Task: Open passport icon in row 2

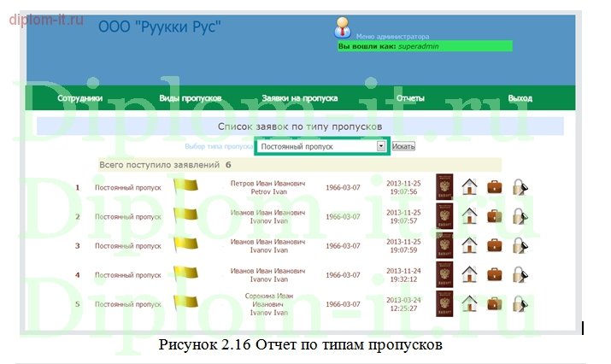Action: pyautogui.click(x=444, y=216)
